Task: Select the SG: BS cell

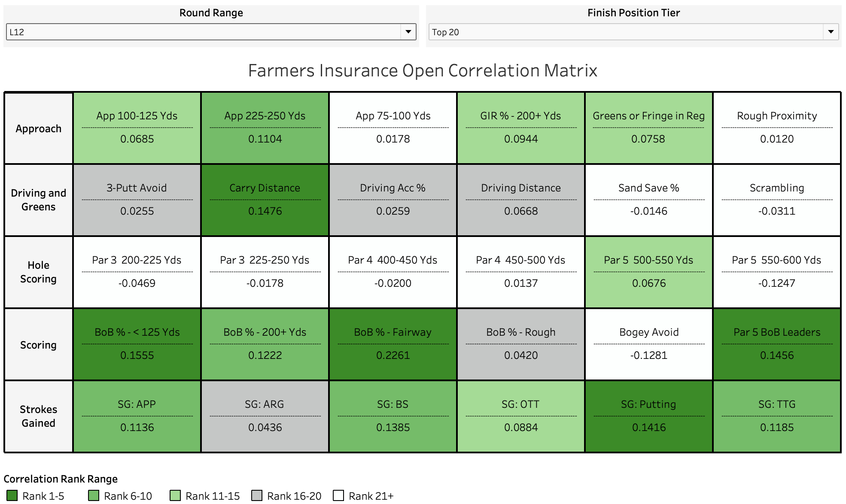Action: coord(393,416)
